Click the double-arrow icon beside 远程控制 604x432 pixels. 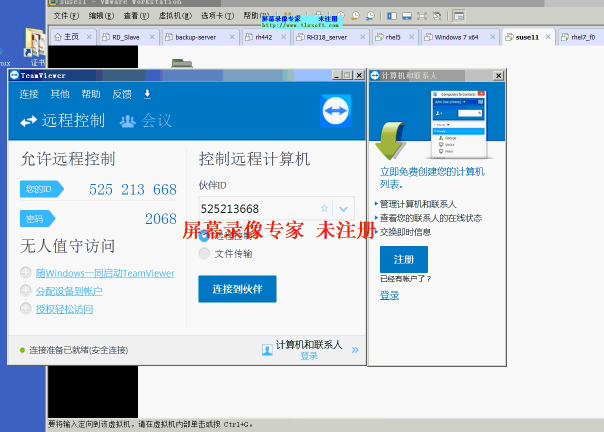[x=29, y=121]
